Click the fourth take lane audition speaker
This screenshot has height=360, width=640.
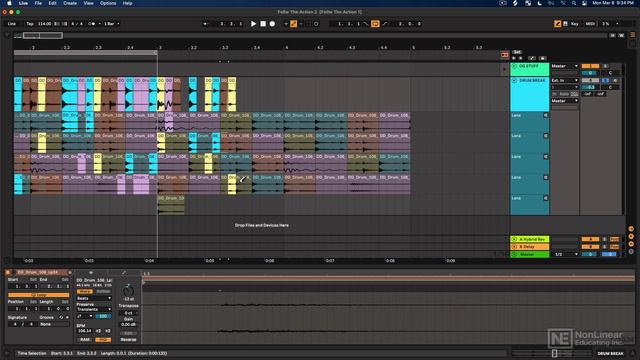545,178
